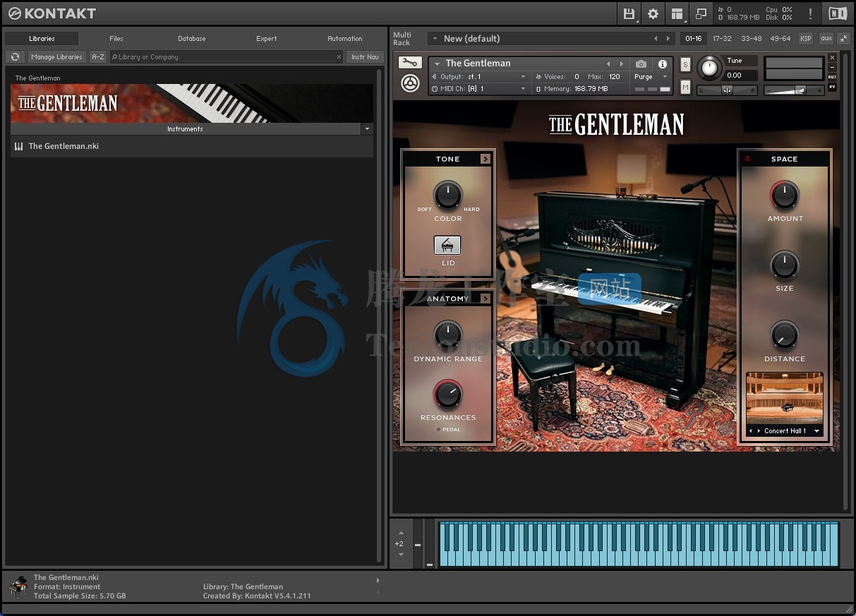This screenshot has height=616, width=856.
Task: Select rack page 49-64
Action: pyautogui.click(x=780, y=39)
